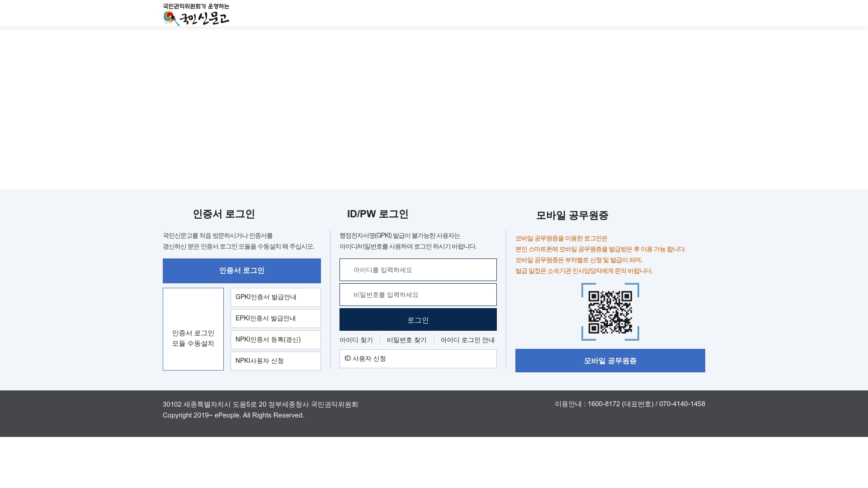Viewport: 868px width, 488px height.
Task: Open GPKI인증서 발급안내
Action: pyautogui.click(x=275, y=297)
